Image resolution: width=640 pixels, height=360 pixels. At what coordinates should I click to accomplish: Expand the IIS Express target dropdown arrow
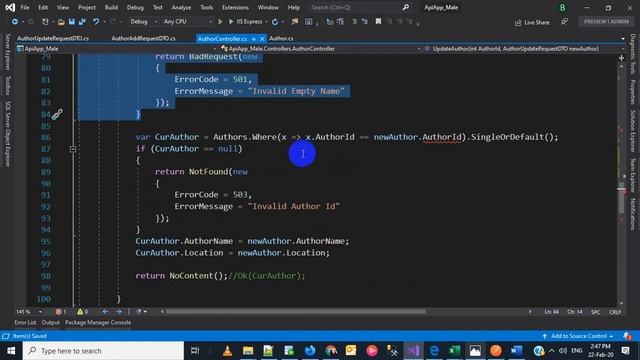pyautogui.click(x=266, y=22)
